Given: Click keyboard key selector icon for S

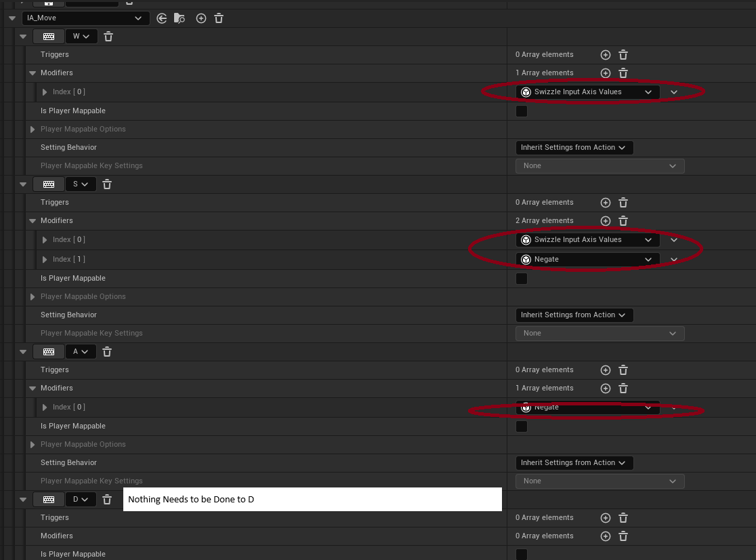Looking at the screenshot, I should pos(49,184).
